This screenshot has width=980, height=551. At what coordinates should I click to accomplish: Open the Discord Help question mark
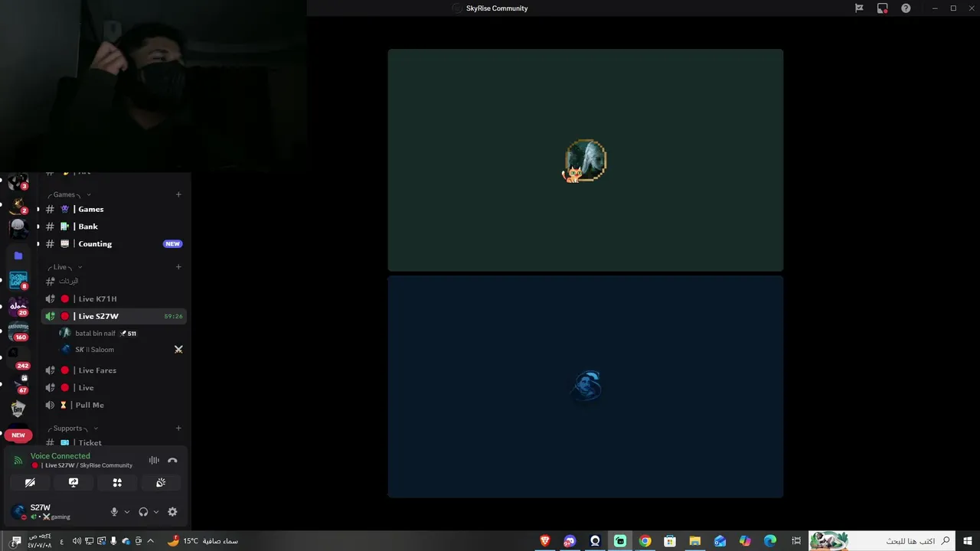click(x=906, y=8)
